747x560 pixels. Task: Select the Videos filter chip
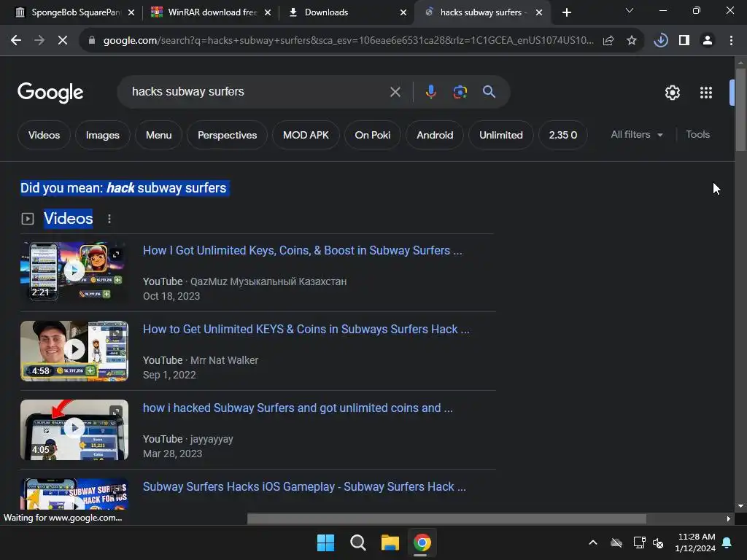44,135
